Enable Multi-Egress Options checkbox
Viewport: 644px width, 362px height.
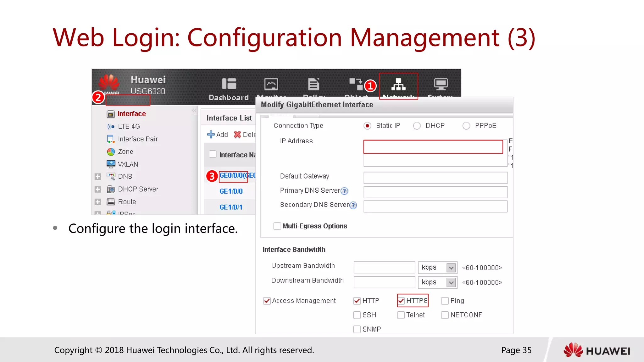point(277,226)
